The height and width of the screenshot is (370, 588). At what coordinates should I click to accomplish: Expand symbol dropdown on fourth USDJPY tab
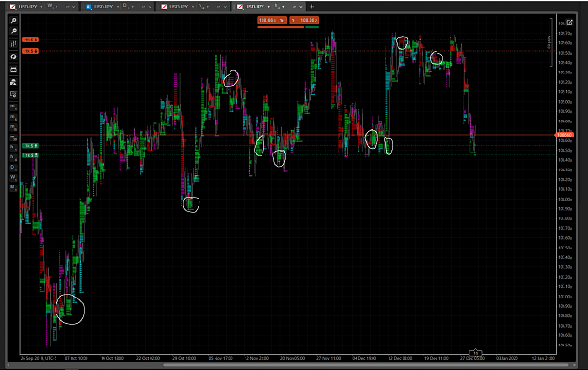[268, 7]
